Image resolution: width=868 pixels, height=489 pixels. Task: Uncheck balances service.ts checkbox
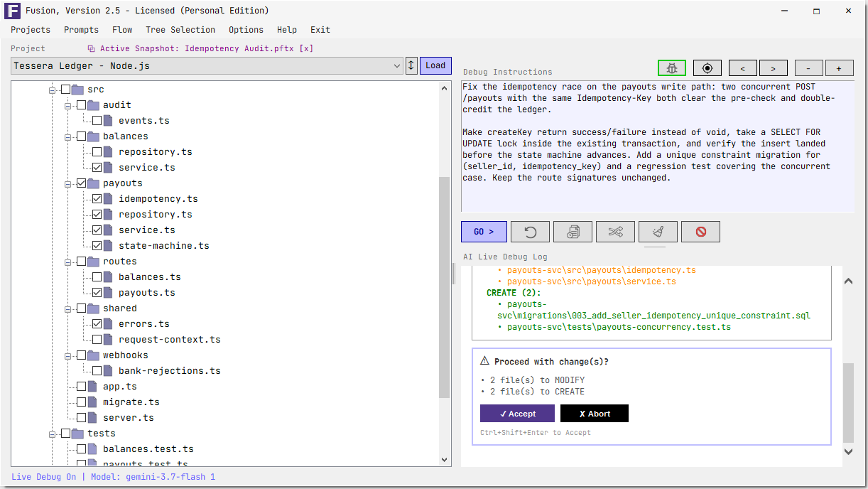(x=97, y=168)
